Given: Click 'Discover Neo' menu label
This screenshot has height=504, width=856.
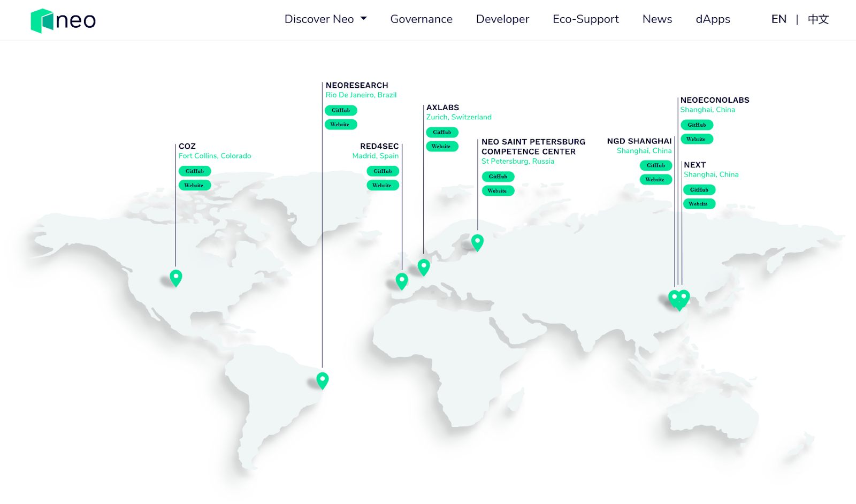Looking at the screenshot, I should [319, 19].
